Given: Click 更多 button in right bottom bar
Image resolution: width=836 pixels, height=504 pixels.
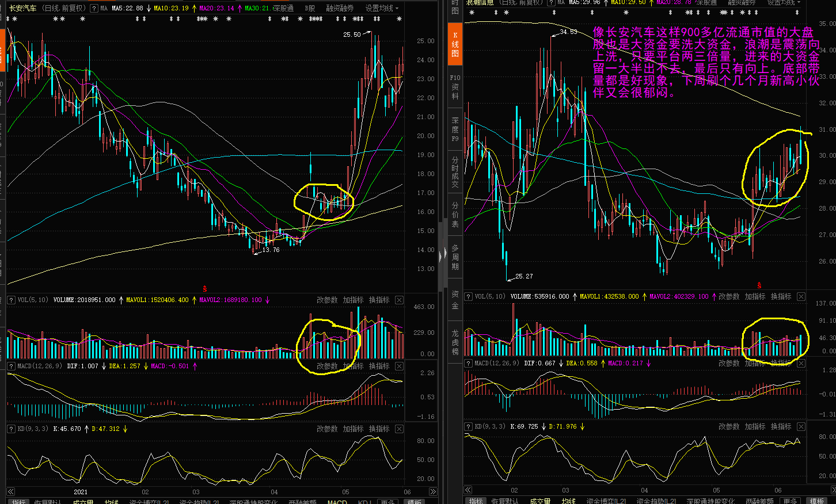Looking at the screenshot, I should point(790,501).
